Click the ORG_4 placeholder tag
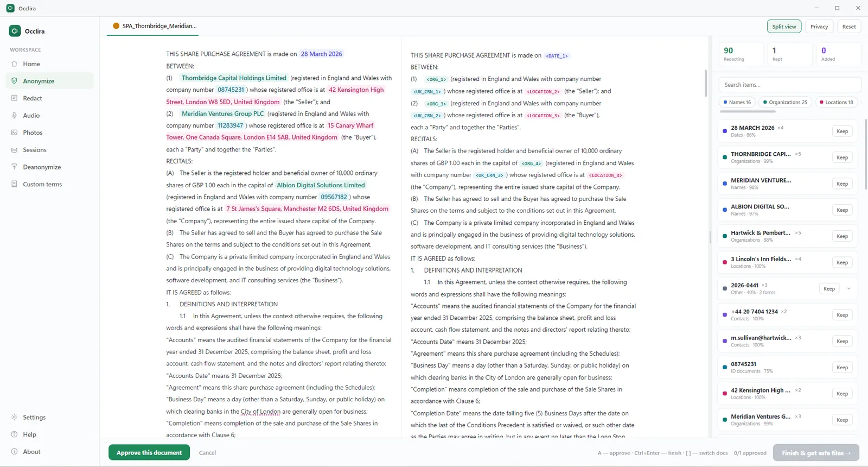This screenshot has width=868, height=467. pyautogui.click(x=531, y=163)
